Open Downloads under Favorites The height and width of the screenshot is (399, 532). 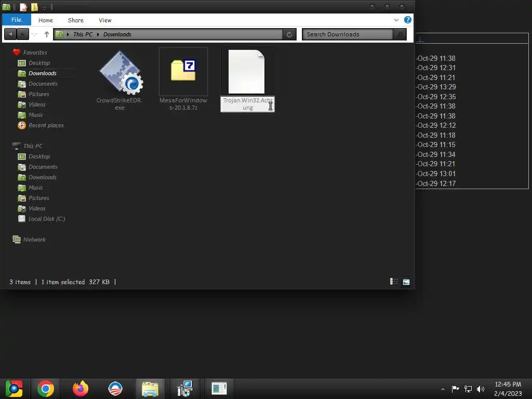point(43,73)
